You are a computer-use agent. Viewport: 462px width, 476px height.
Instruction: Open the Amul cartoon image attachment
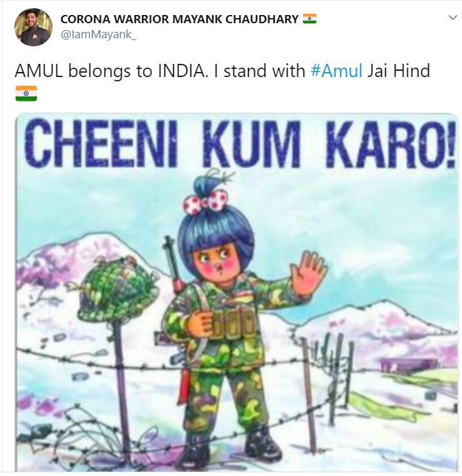coord(237,292)
